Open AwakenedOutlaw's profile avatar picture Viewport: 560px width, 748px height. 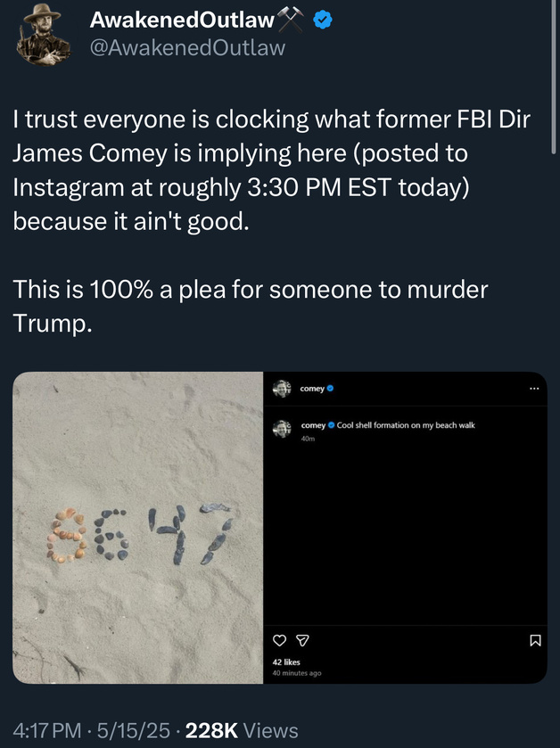pos(43,35)
